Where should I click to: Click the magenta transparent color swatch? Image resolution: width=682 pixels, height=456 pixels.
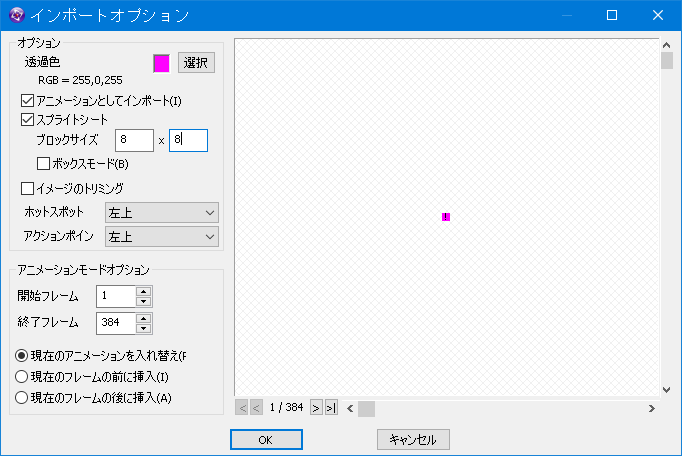coord(161,63)
